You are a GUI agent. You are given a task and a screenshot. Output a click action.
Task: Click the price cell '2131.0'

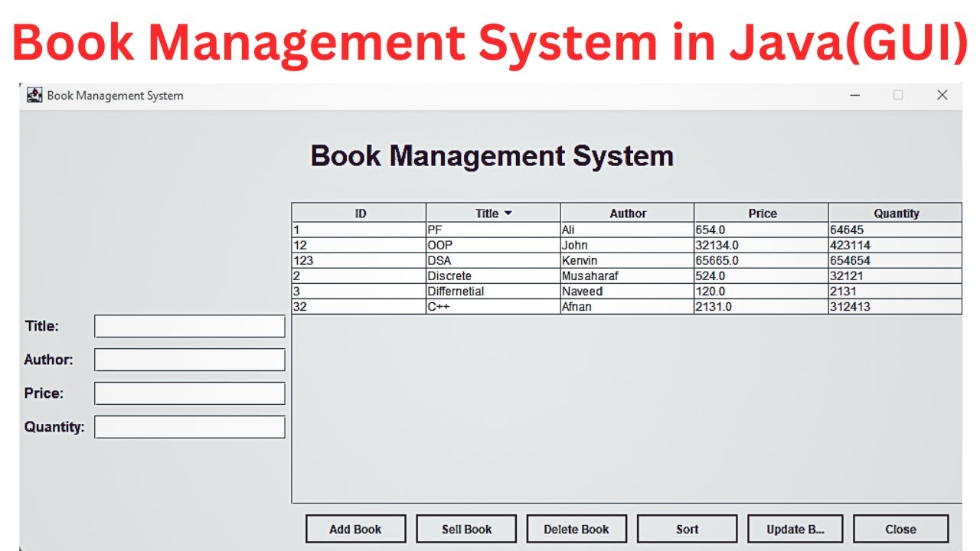point(761,306)
